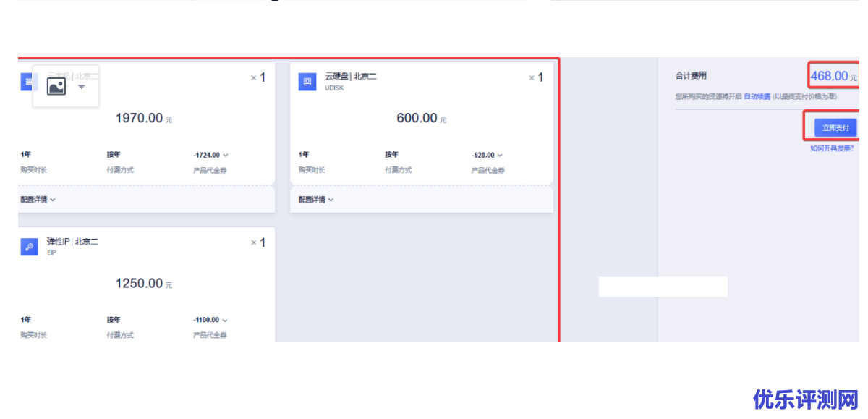Expand the -1100.00 voucher dropdown
Viewport: 868px width, 419px height.
[x=210, y=320]
